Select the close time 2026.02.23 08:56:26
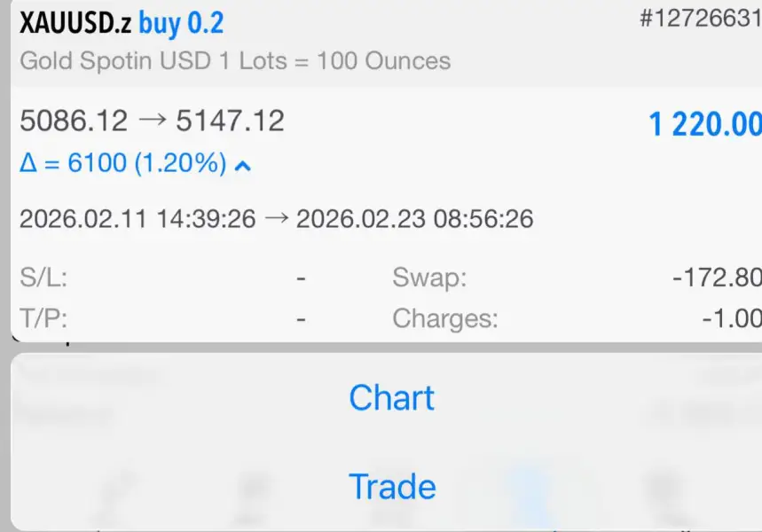The image size is (762, 532). coord(414,218)
